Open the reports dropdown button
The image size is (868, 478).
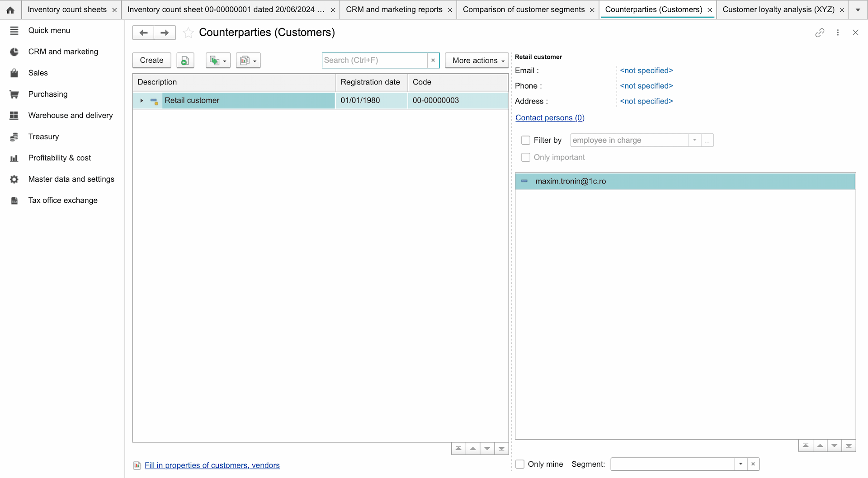pyautogui.click(x=248, y=60)
